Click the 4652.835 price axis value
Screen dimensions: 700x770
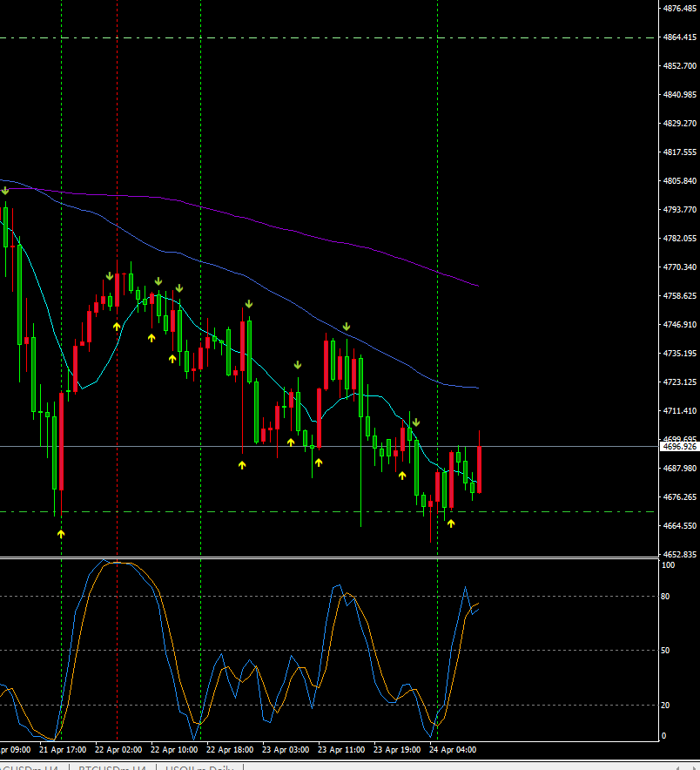[x=679, y=554]
